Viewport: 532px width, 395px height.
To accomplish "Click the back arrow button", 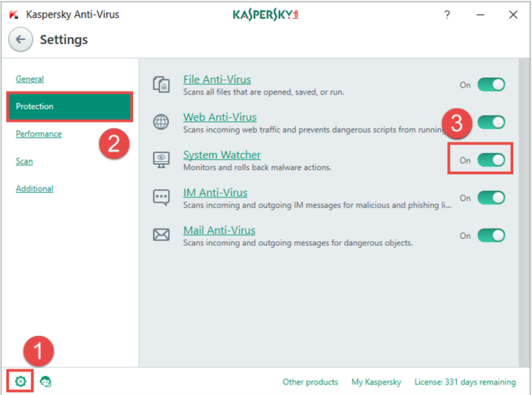I will click(20, 39).
